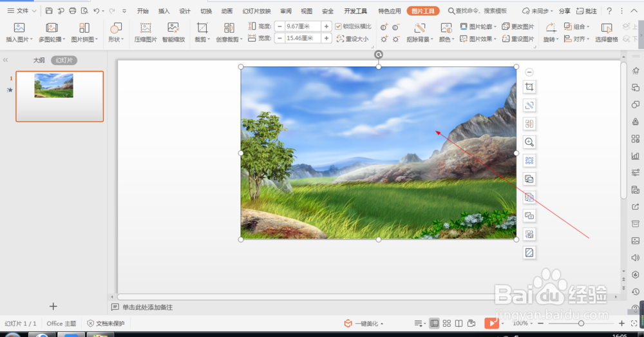Click 重设大小 reset size
Viewport: 644px width, 337px height.
tap(352, 39)
